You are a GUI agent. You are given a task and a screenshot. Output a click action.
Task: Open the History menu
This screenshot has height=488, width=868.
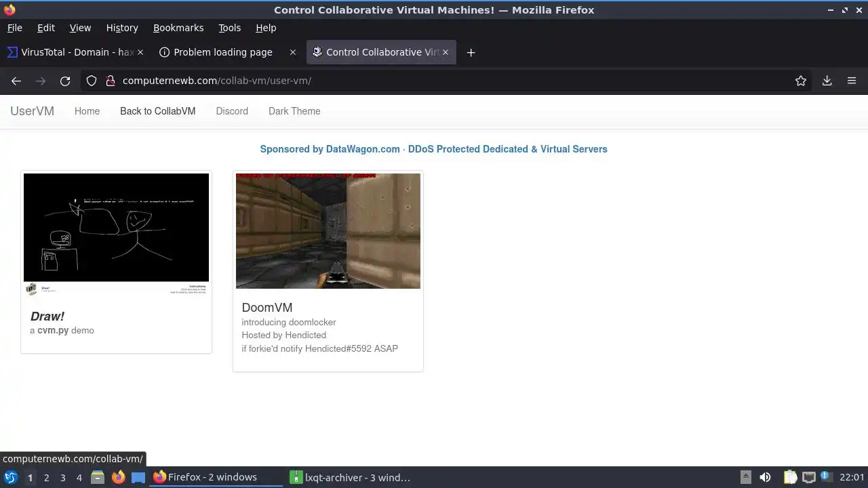click(x=122, y=28)
